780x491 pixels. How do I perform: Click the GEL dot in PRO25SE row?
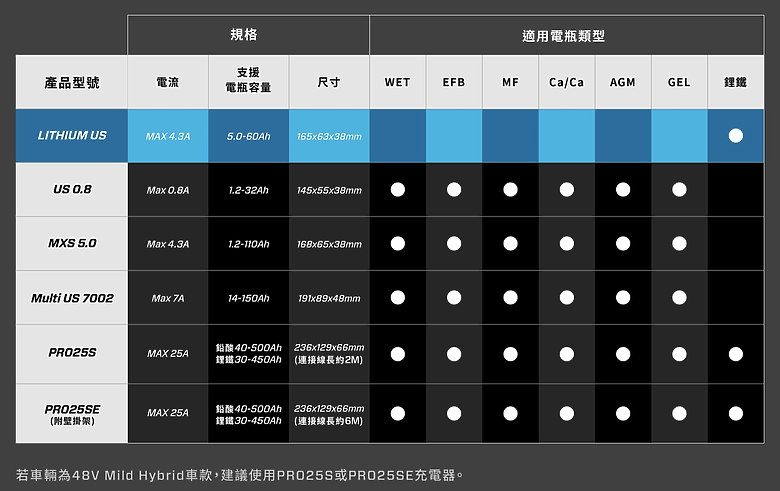click(x=679, y=413)
